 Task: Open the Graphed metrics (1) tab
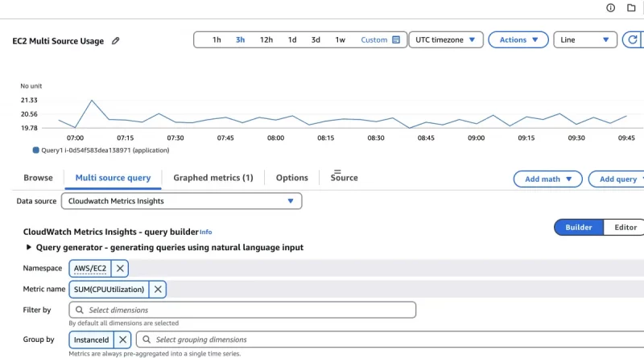click(213, 178)
